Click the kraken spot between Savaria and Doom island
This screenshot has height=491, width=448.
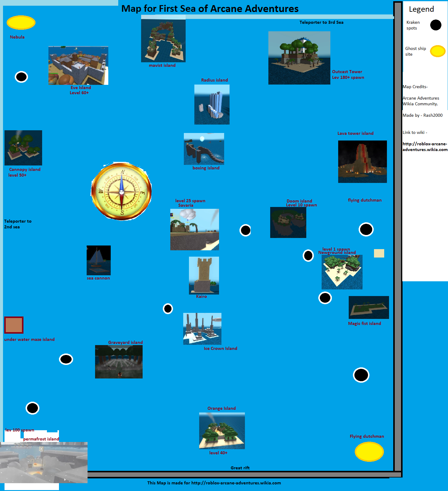(x=246, y=230)
